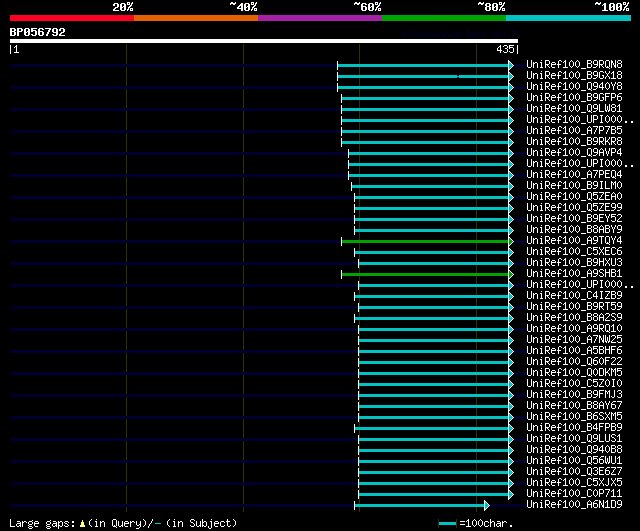Select the UniRef100_B9FMJ3 label
The image size is (640, 531).
point(574,395)
